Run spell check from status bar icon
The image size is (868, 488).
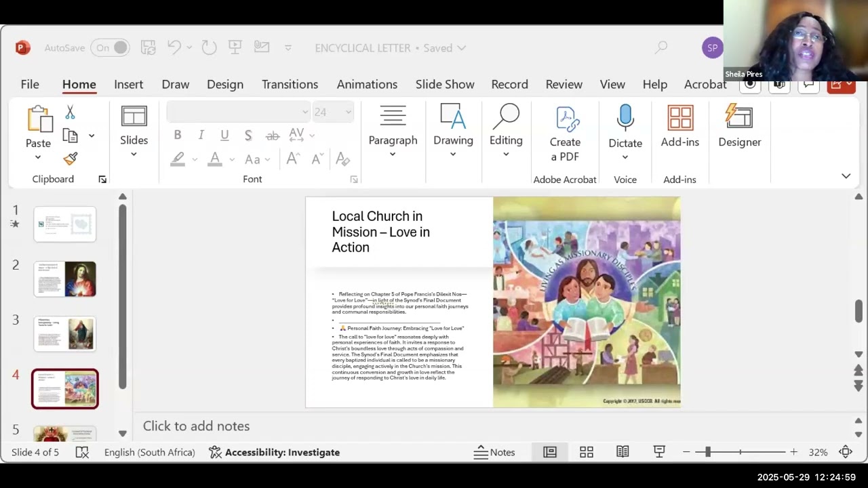click(x=82, y=452)
